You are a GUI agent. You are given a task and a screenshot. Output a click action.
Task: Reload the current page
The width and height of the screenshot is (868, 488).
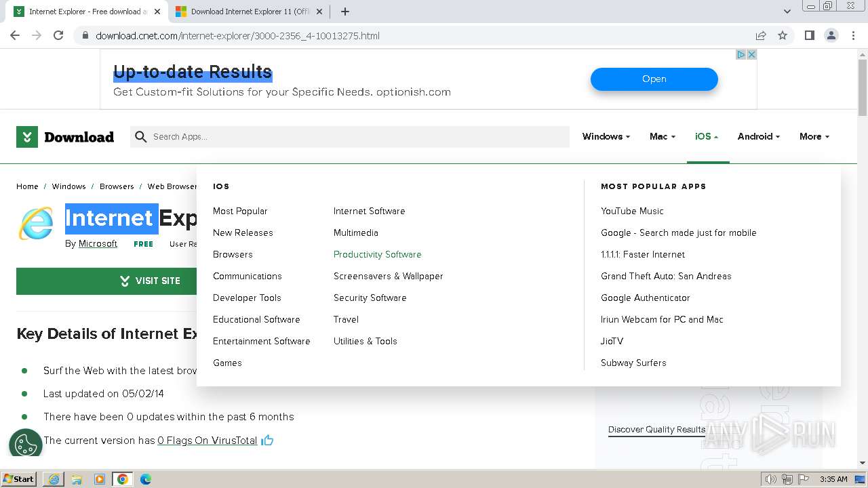point(58,35)
